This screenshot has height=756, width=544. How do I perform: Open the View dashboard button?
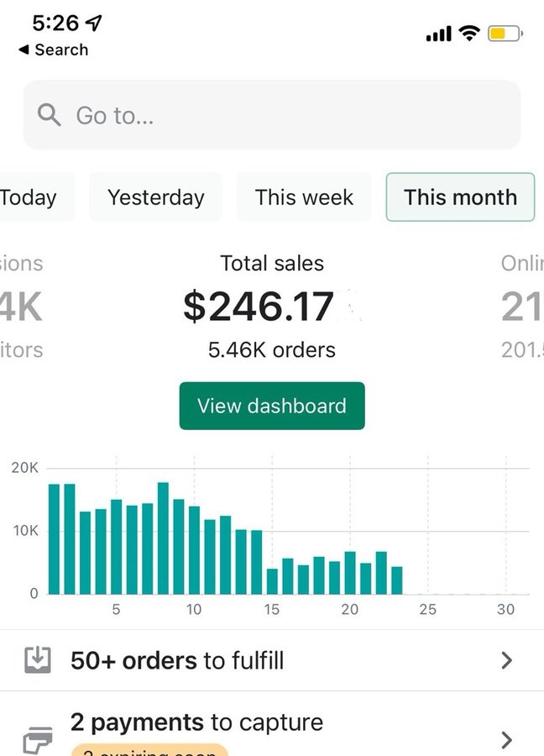272,406
